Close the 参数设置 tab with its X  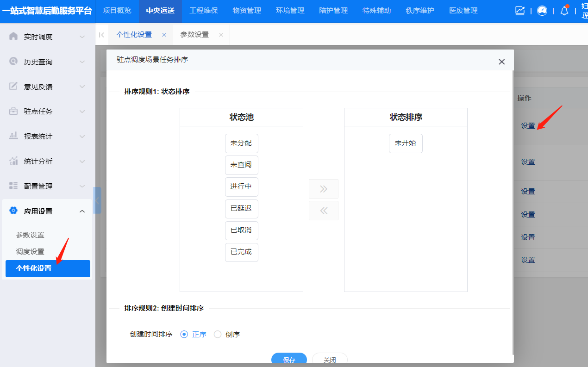[x=221, y=35]
